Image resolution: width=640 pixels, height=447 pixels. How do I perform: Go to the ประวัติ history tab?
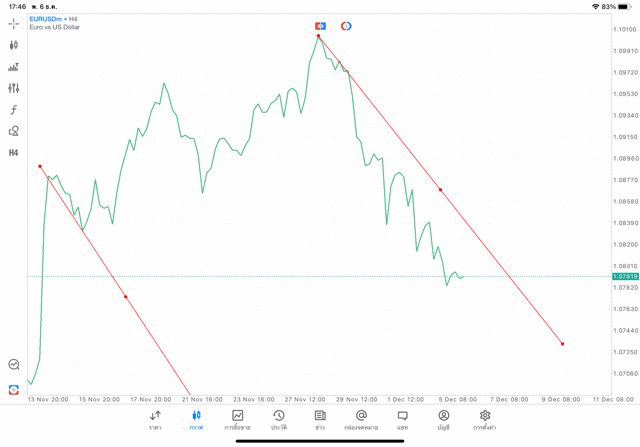pyautogui.click(x=279, y=420)
